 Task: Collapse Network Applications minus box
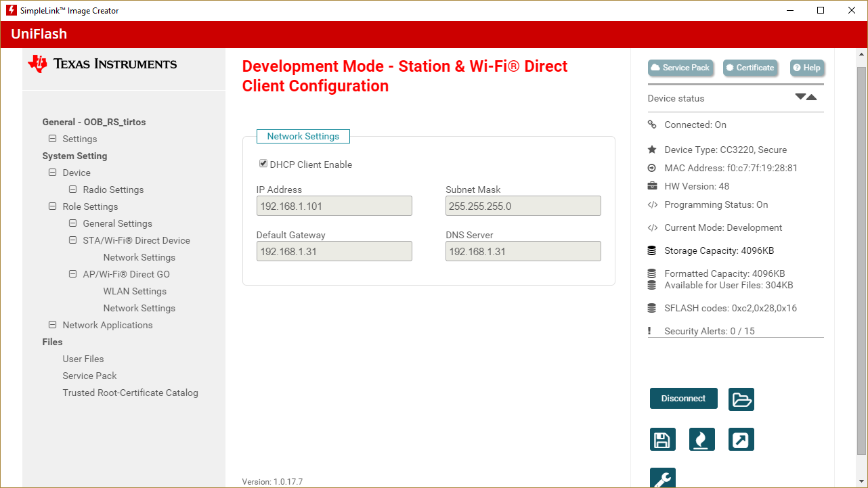tap(52, 325)
